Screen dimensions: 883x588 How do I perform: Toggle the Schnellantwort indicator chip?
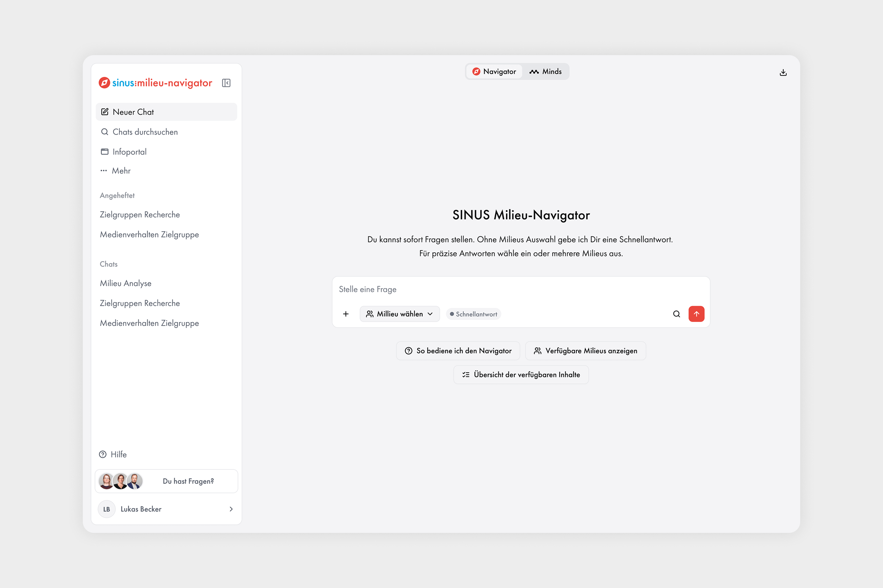point(474,314)
